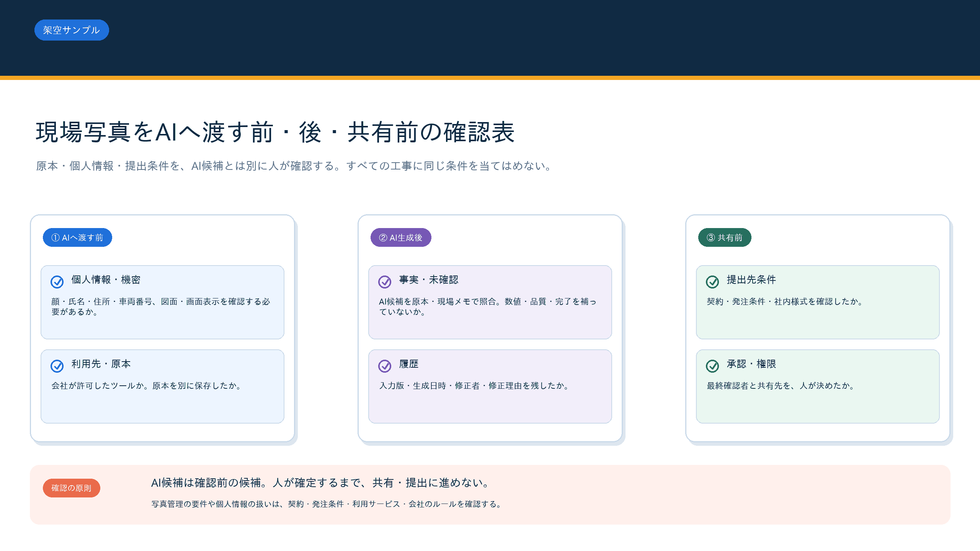Click the 架空サンプル badge in header
The height and width of the screenshot is (551, 980).
(72, 30)
